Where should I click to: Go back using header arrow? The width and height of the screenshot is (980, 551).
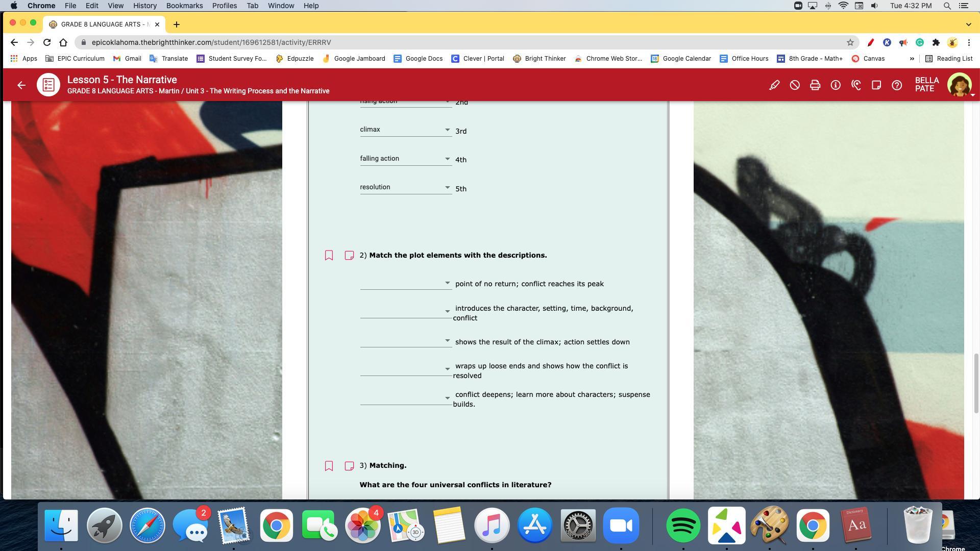21,85
